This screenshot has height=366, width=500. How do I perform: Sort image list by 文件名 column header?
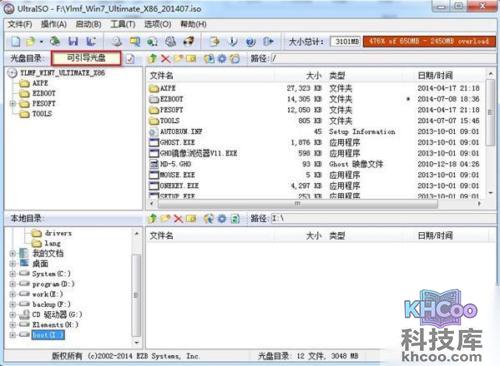click(210, 76)
